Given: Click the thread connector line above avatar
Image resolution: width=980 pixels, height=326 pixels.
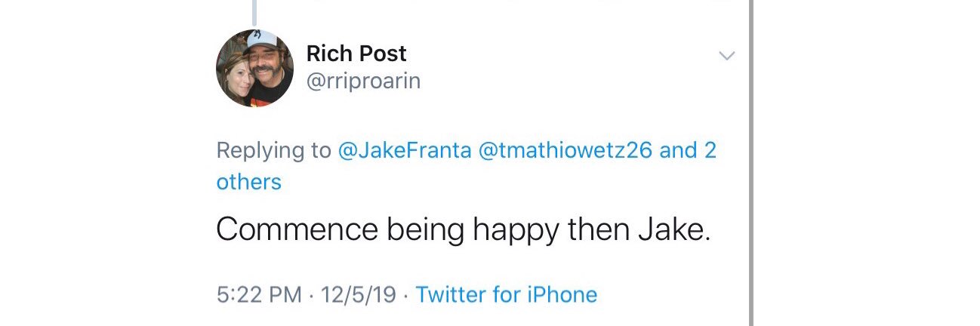Looking at the screenshot, I should coord(254,11).
